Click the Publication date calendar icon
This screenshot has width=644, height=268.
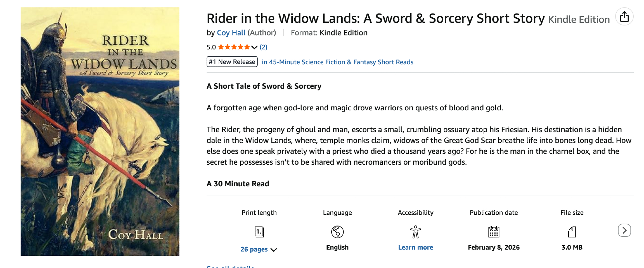tap(494, 232)
